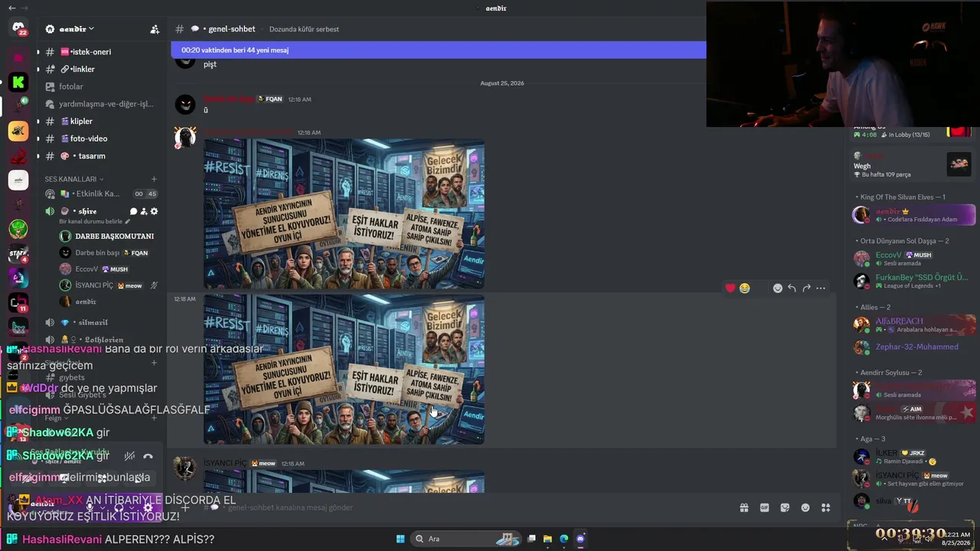Open headphone output options dropdown arrow

coord(132,507)
